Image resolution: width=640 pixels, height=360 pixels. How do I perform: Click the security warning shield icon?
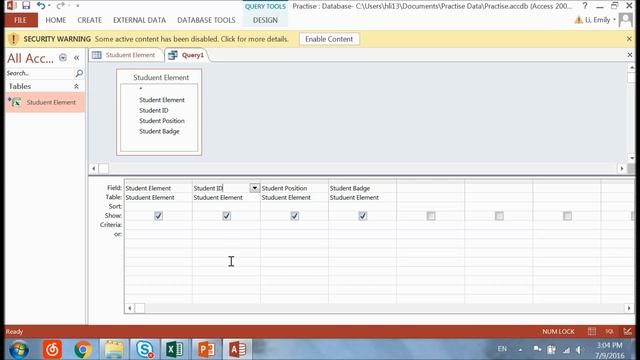click(13, 39)
